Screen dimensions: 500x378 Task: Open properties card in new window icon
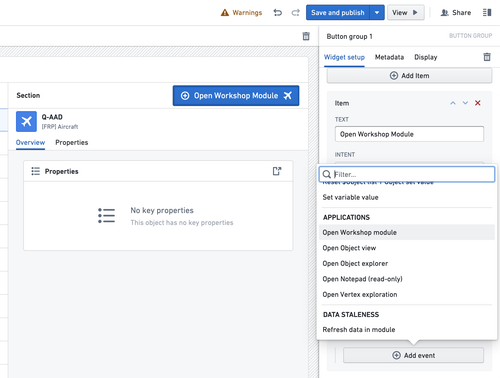click(x=277, y=171)
